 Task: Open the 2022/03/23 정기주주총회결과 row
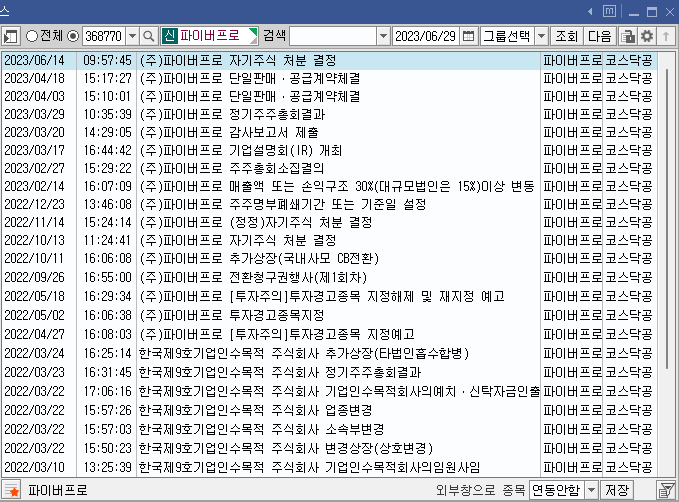[329, 372]
